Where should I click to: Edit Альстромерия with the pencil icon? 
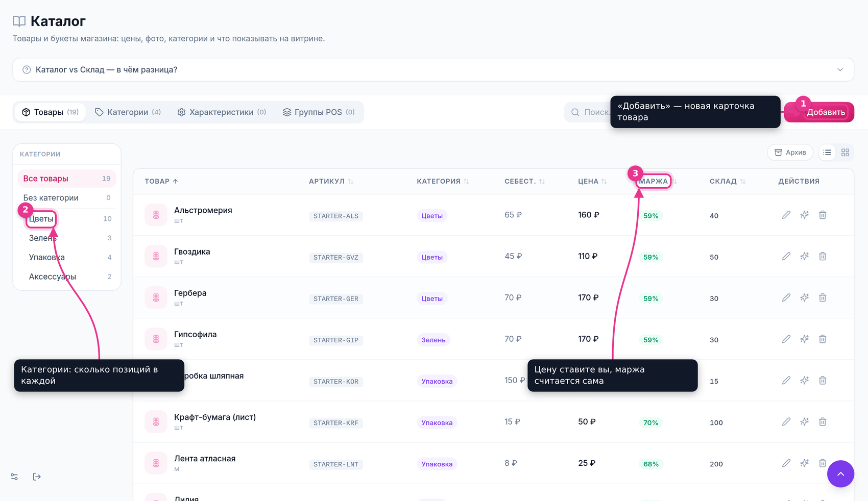786,215
